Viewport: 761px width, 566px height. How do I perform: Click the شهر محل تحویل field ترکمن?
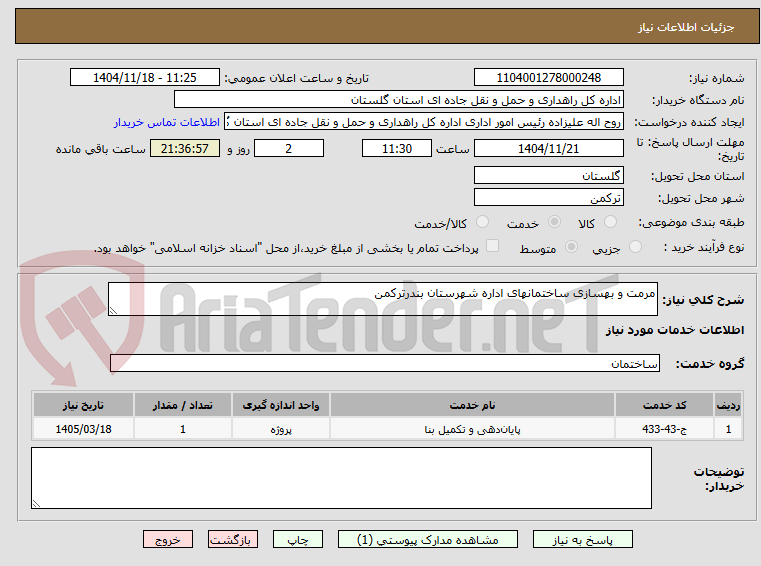pos(548,198)
